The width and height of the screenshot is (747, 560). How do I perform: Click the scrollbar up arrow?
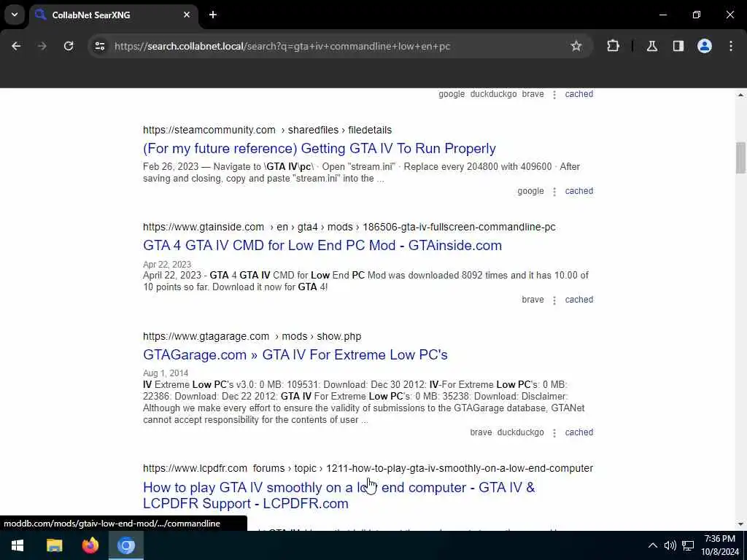(x=740, y=95)
